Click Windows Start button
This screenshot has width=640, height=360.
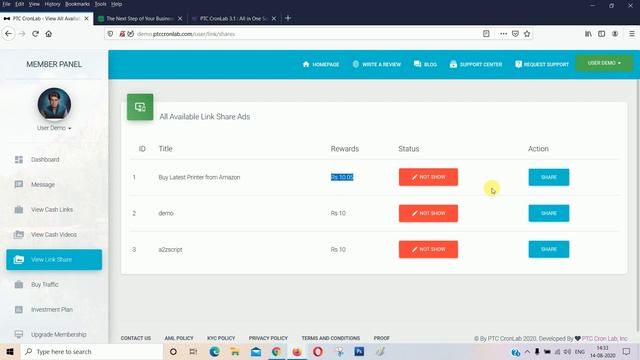pyautogui.click(x=10, y=351)
